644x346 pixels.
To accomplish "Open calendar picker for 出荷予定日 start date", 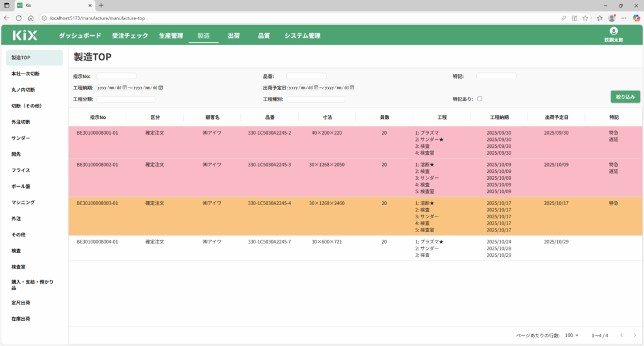I will (x=316, y=87).
